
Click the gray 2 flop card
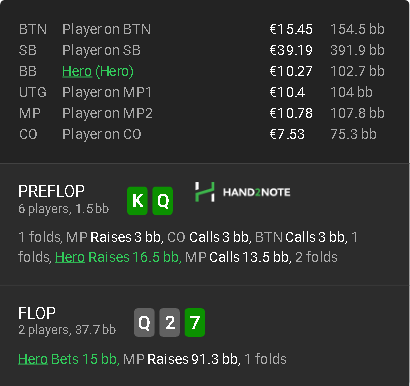click(170, 322)
